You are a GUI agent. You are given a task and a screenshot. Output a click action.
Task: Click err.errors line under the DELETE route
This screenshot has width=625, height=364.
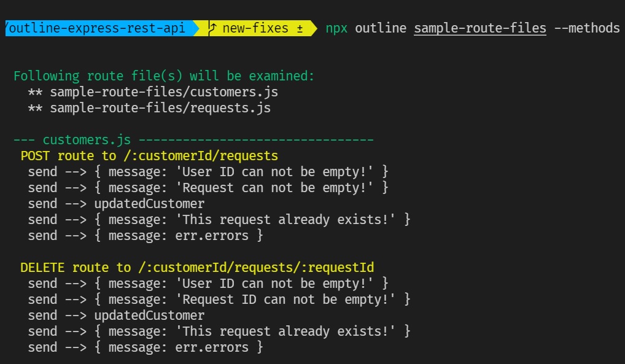click(x=146, y=347)
